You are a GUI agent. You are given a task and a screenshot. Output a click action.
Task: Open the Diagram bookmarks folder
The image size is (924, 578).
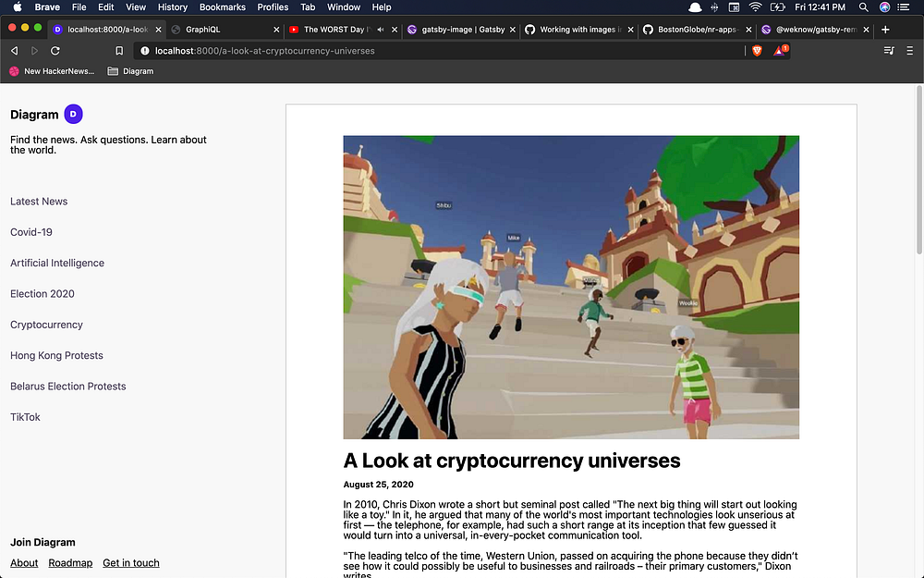pyautogui.click(x=130, y=71)
